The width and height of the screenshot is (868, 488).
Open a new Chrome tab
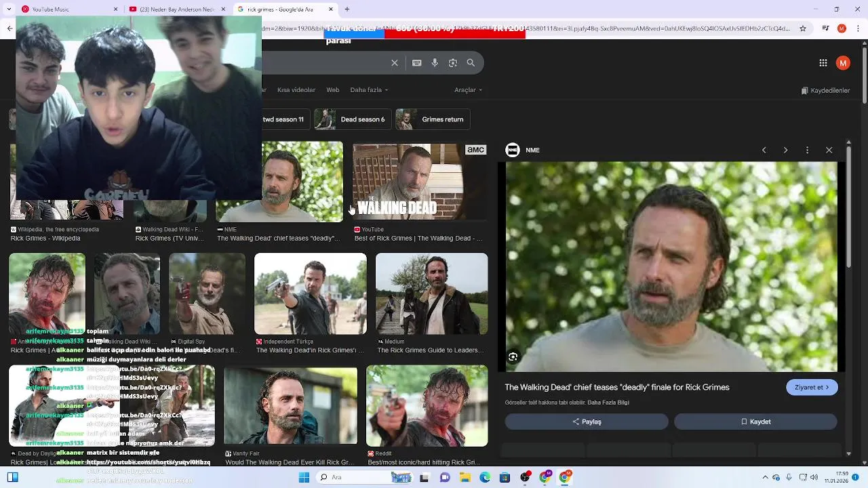(347, 9)
